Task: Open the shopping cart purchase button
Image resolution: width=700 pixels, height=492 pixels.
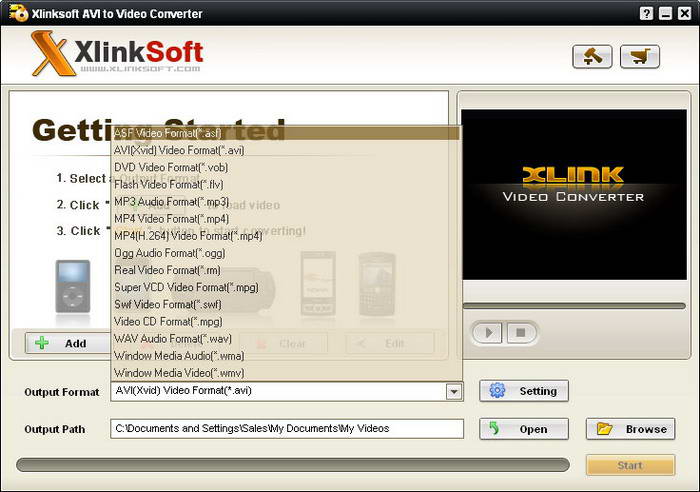Action: (640, 57)
